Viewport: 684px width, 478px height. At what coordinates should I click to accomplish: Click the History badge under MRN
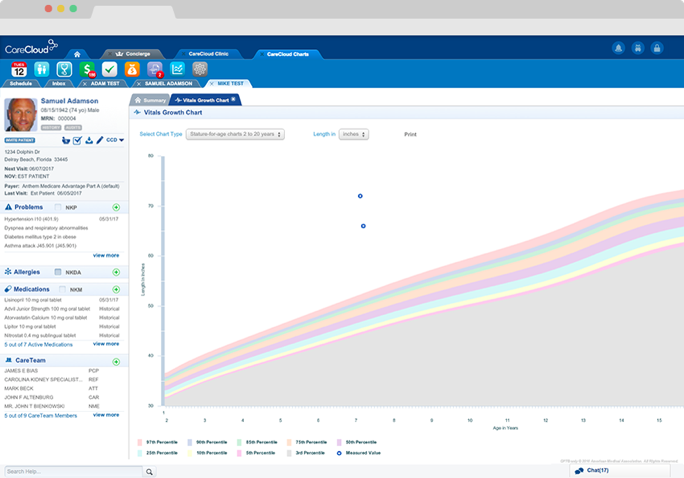click(x=51, y=127)
